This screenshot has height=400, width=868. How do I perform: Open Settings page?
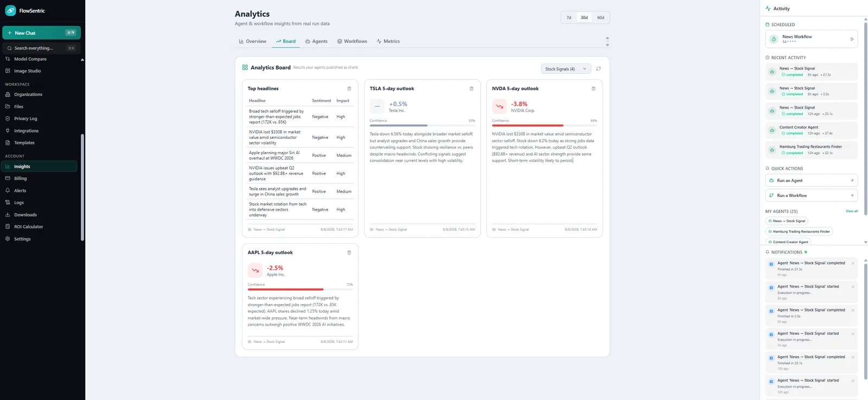[22, 239]
